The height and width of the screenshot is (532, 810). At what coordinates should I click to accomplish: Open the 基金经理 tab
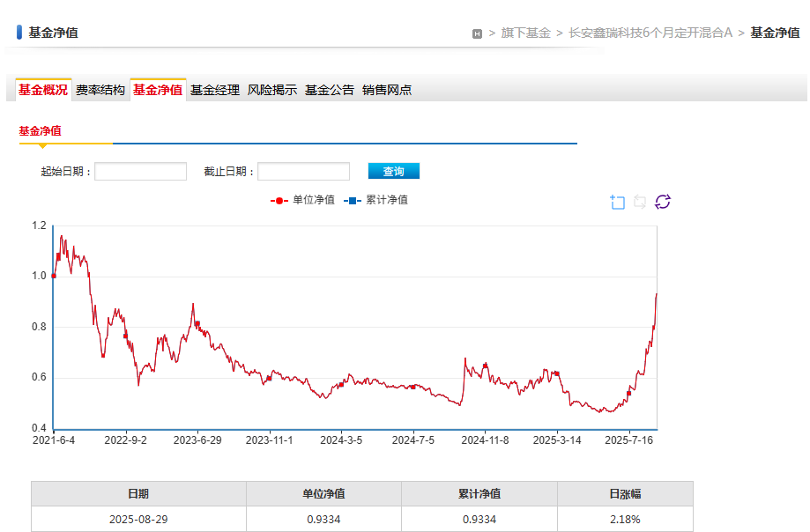click(215, 90)
